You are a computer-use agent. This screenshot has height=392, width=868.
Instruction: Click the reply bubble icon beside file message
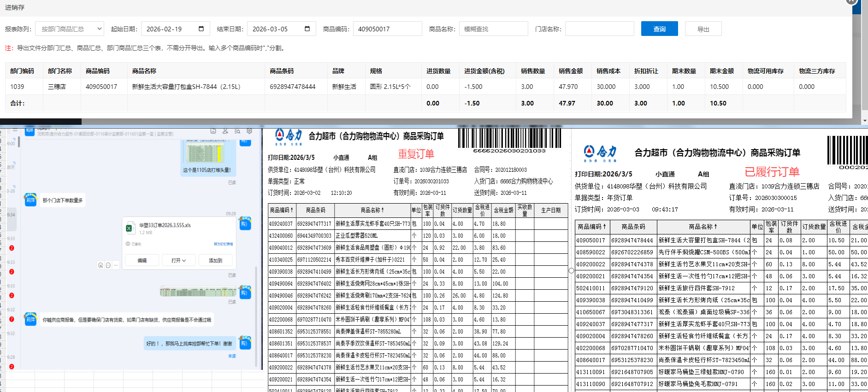pos(108,265)
